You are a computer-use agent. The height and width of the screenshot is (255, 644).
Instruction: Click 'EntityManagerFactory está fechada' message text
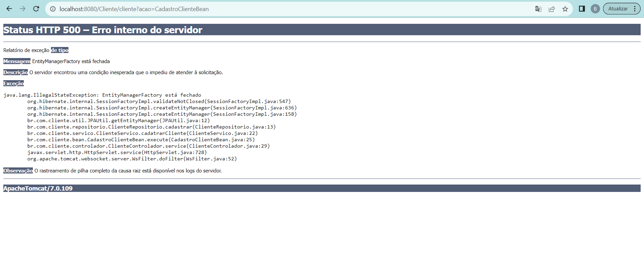[71, 61]
